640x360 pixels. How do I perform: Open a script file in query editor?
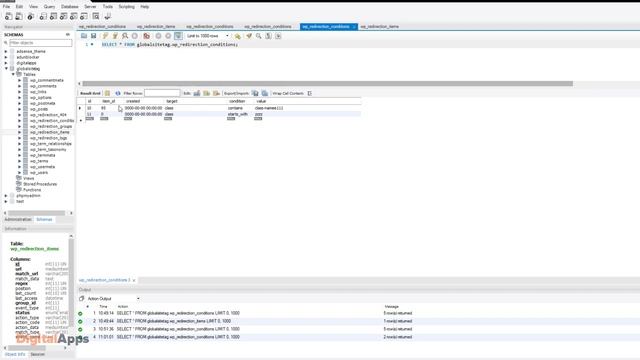(x=84, y=36)
